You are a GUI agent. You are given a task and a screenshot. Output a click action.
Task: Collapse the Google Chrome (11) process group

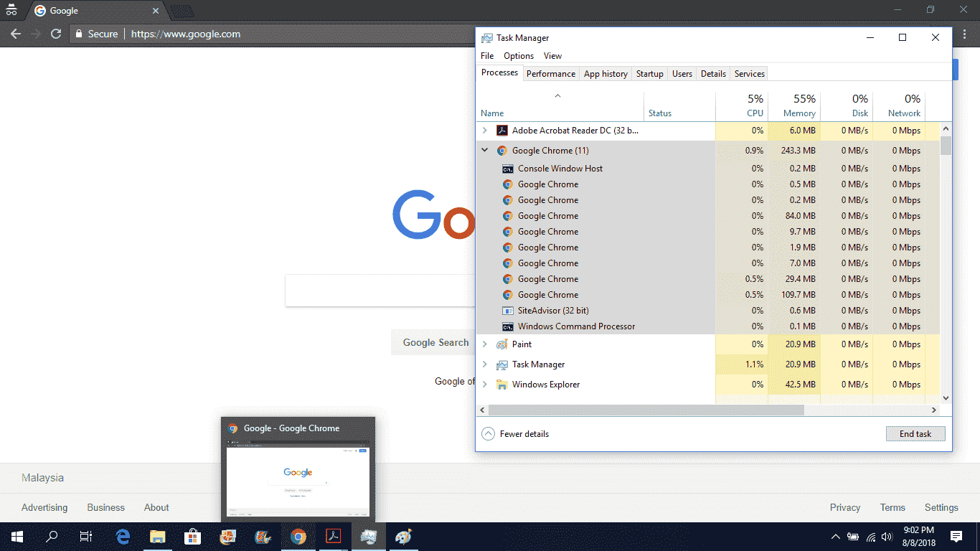(485, 151)
